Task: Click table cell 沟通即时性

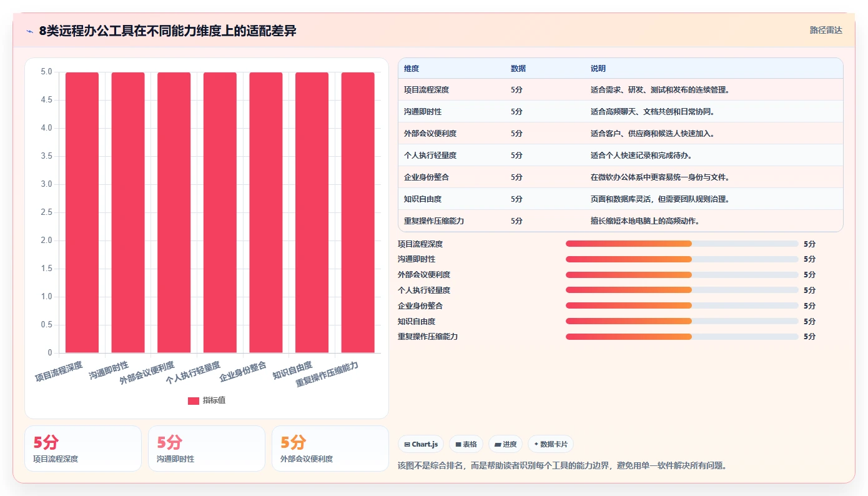Action: pos(423,112)
